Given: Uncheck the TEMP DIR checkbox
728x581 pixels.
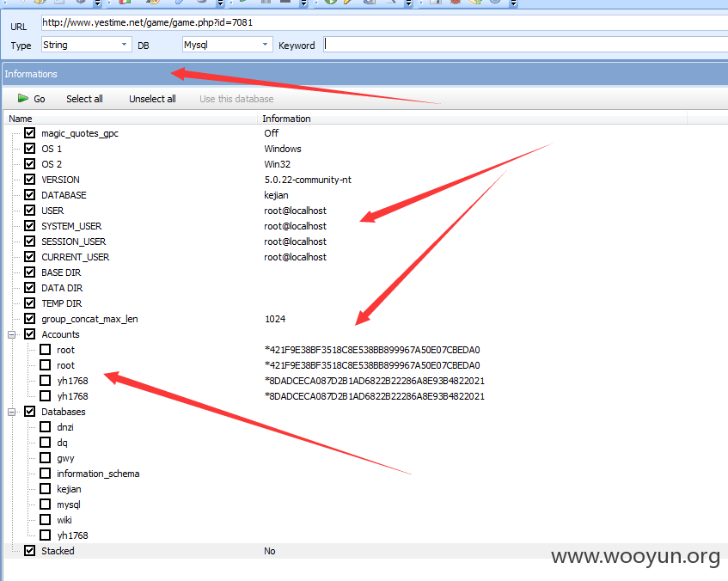Looking at the screenshot, I should pos(30,303).
